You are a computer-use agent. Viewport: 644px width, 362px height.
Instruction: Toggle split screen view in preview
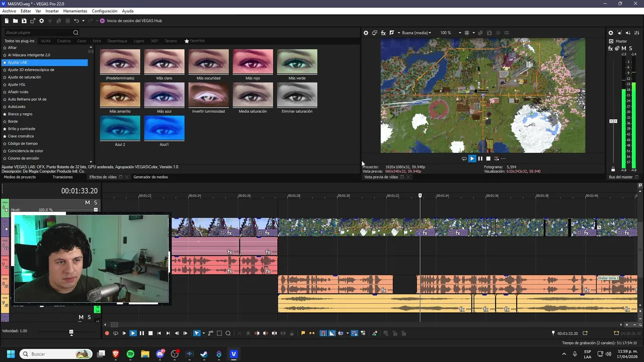coord(391,33)
